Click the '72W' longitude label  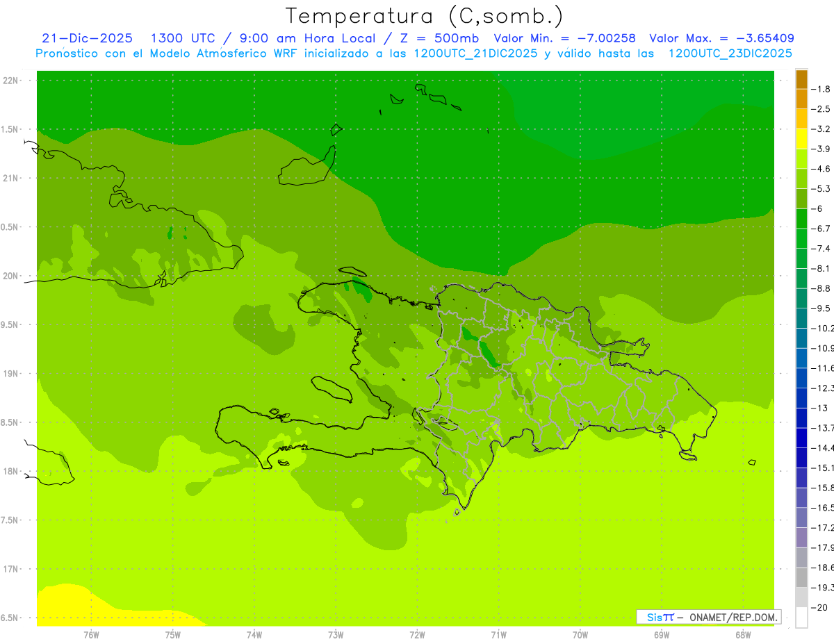pyautogui.click(x=417, y=634)
